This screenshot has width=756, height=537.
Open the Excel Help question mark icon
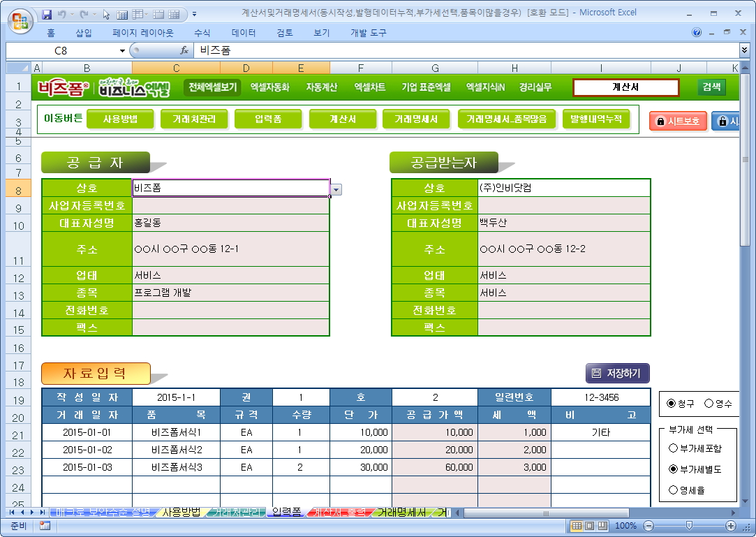coord(697,32)
